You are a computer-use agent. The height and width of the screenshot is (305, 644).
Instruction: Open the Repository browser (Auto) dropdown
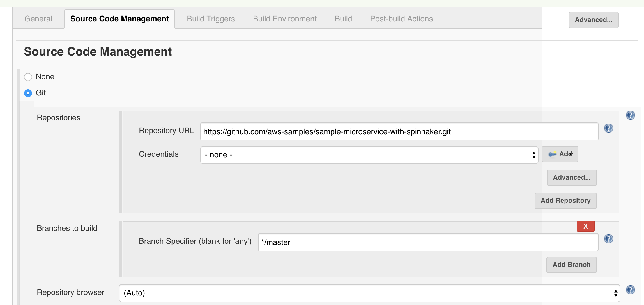tap(369, 293)
